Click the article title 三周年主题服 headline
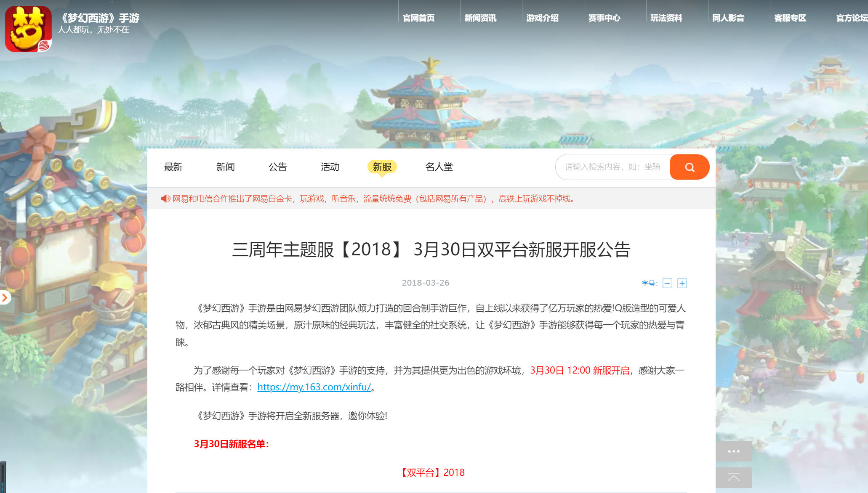The height and width of the screenshot is (493, 868). 431,249
